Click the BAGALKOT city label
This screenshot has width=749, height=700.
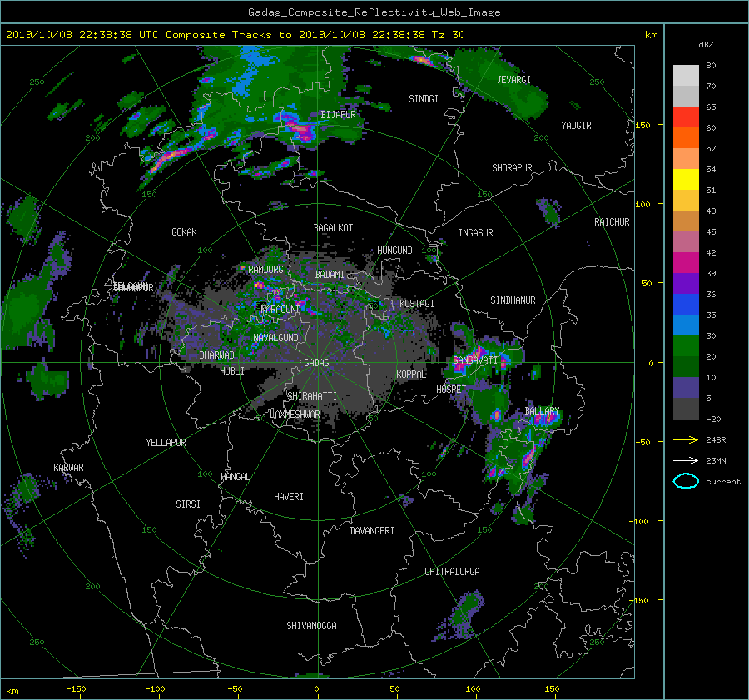click(x=333, y=228)
